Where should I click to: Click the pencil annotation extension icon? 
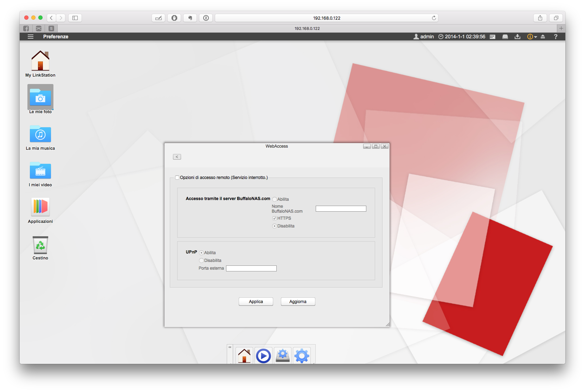tap(159, 18)
